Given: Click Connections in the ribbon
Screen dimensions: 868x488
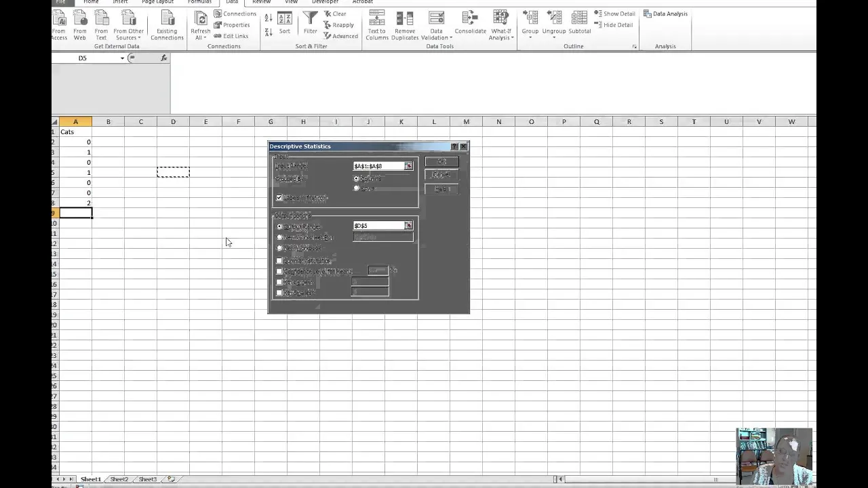Looking at the screenshot, I should (x=235, y=14).
